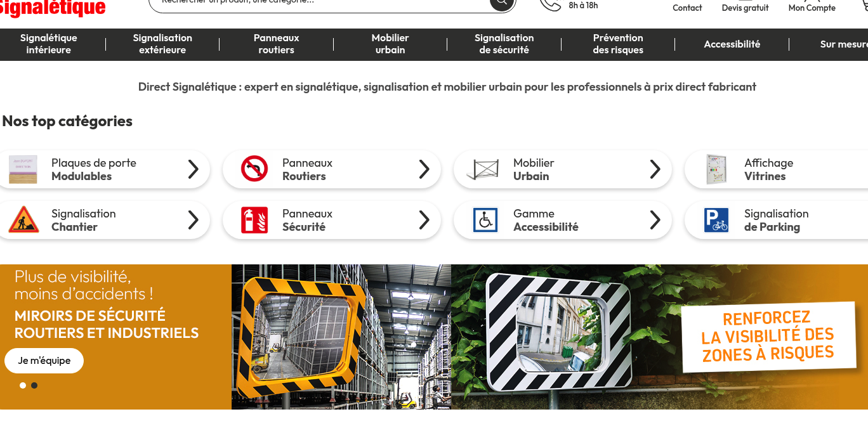Open chevron next to Signalisation Chantier
The width and height of the screenshot is (868, 433).
point(194,220)
